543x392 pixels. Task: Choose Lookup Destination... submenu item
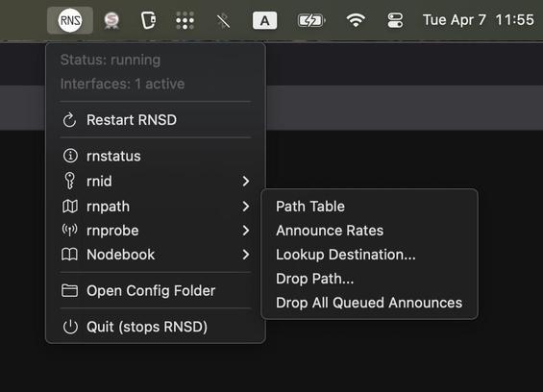pos(369,255)
